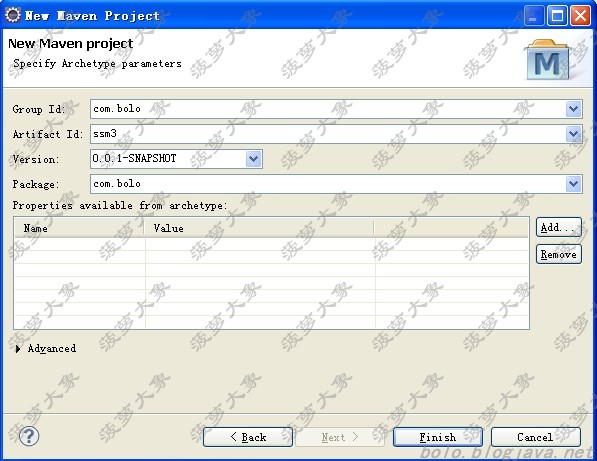Click the Version field 0.0.1-SNAPSHOT

[x=168, y=159]
